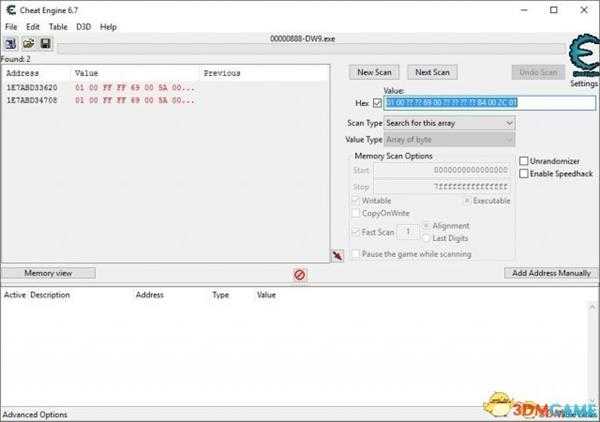600x422 pixels.
Task: Select address 1E7ABD33620 in results list
Action: click(32, 88)
